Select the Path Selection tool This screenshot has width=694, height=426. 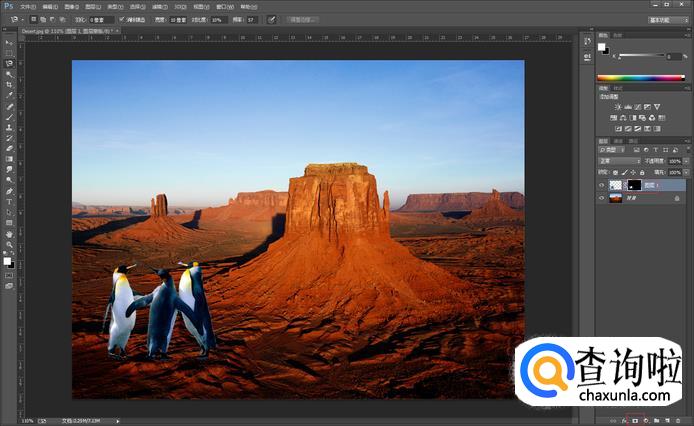pos(9,213)
